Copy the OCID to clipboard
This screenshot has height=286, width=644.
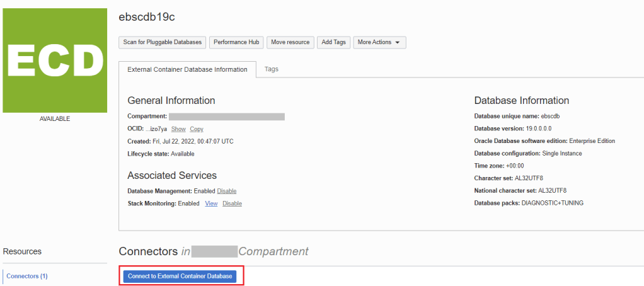pos(197,129)
